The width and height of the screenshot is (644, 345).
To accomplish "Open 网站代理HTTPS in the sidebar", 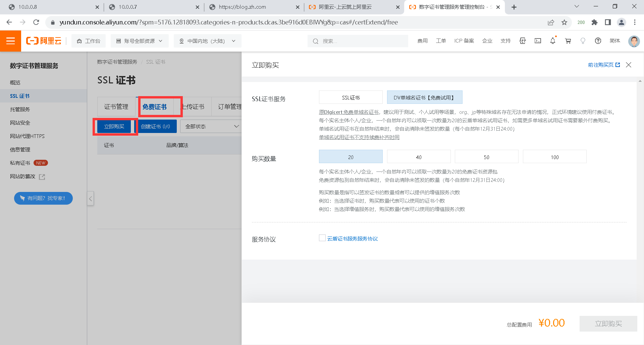I will (x=27, y=136).
